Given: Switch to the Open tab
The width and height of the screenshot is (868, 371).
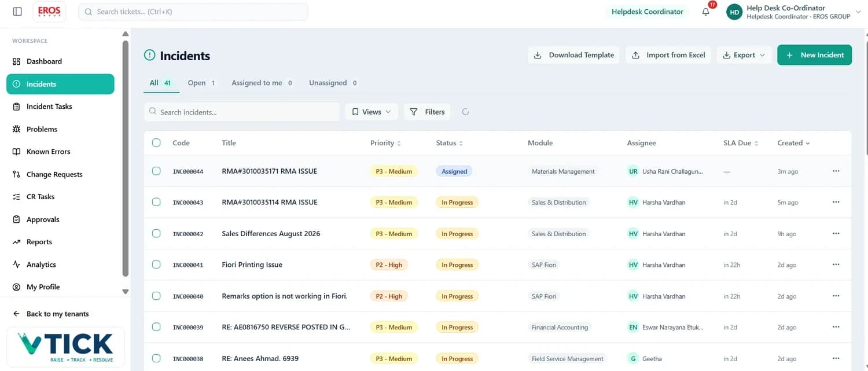Looking at the screenshot, I should (201, 83).
